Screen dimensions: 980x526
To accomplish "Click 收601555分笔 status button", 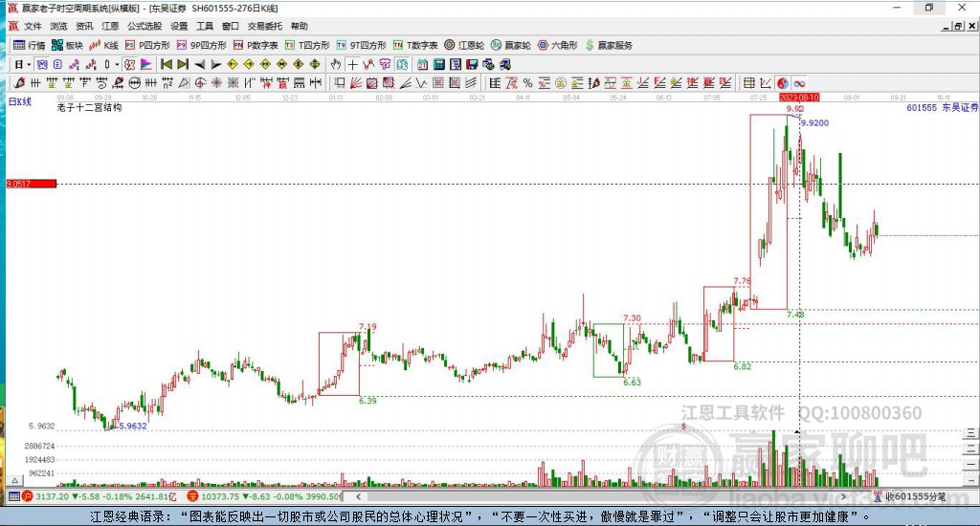I will [910, 496].
